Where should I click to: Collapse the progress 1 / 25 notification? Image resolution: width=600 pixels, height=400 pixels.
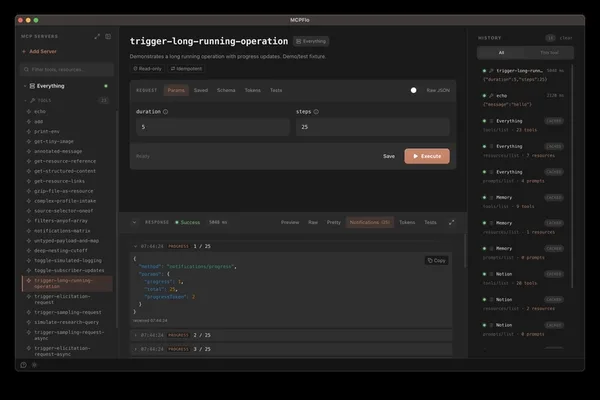[x=135, y=247]
